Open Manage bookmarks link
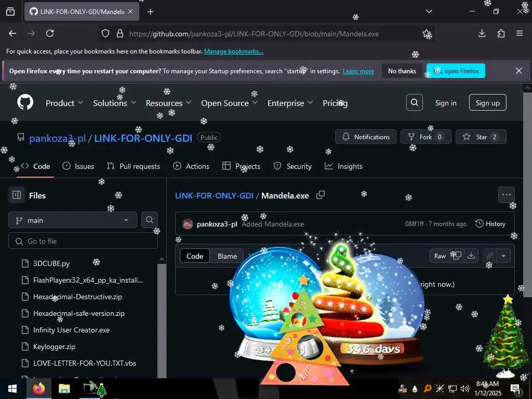This screenshot has width=532, height=399. click(233, 51)
